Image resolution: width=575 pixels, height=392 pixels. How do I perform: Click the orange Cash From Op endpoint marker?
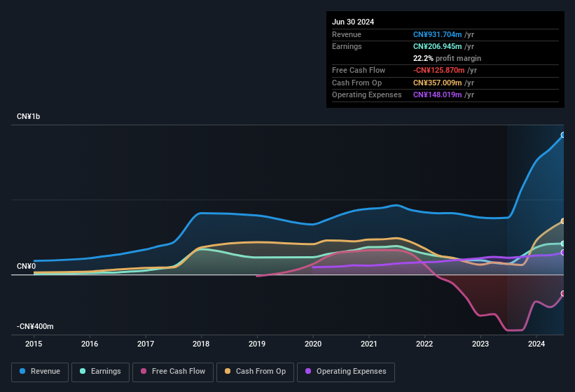[x=563, y=221]
